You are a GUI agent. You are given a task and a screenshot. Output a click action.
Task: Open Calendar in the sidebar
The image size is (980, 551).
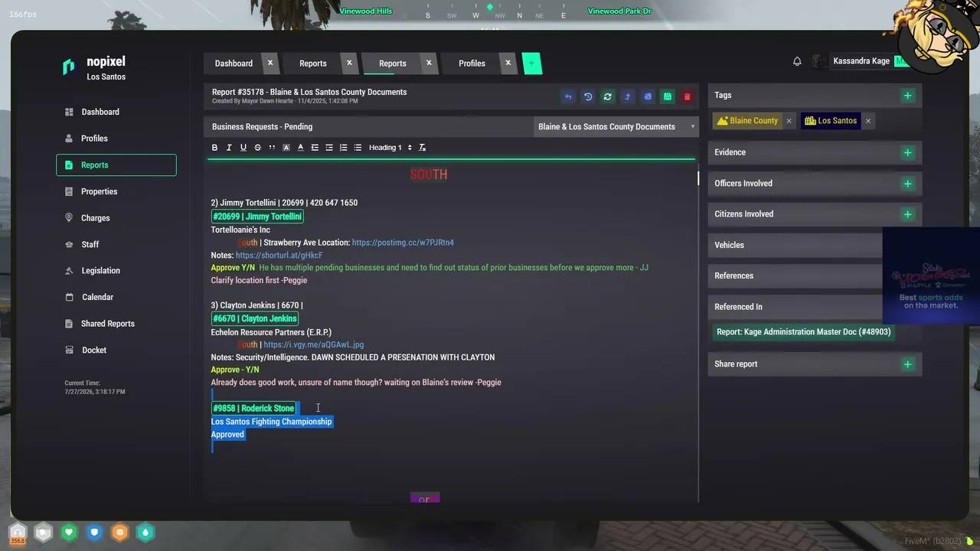pos(116,297)
